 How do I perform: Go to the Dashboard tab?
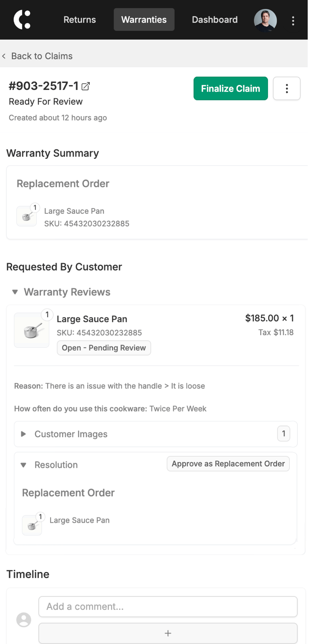coord(215,20)
